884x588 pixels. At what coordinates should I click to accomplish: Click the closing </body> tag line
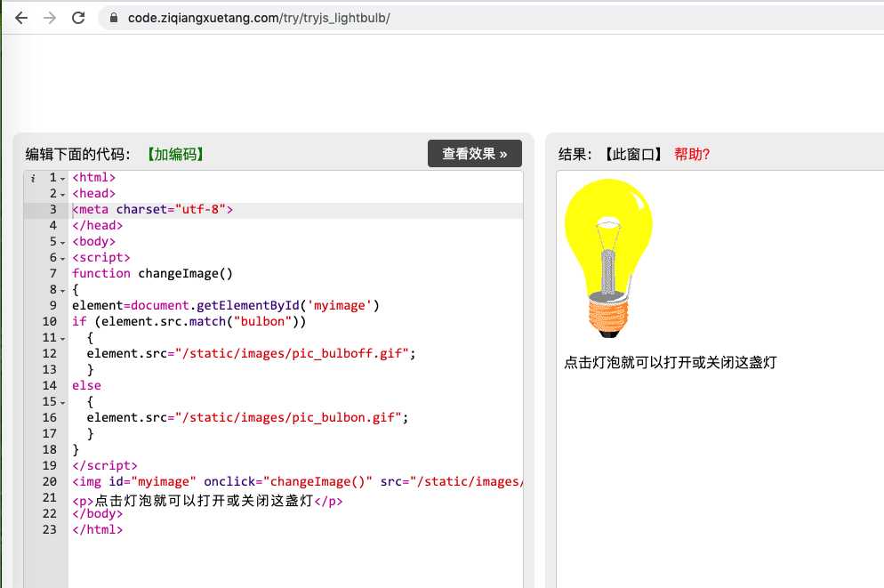(98, 513)
